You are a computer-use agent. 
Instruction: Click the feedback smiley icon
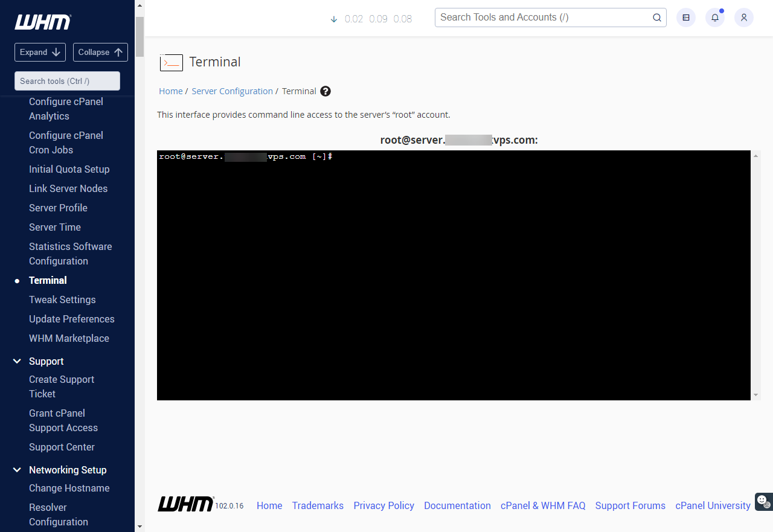coord(763,501)
